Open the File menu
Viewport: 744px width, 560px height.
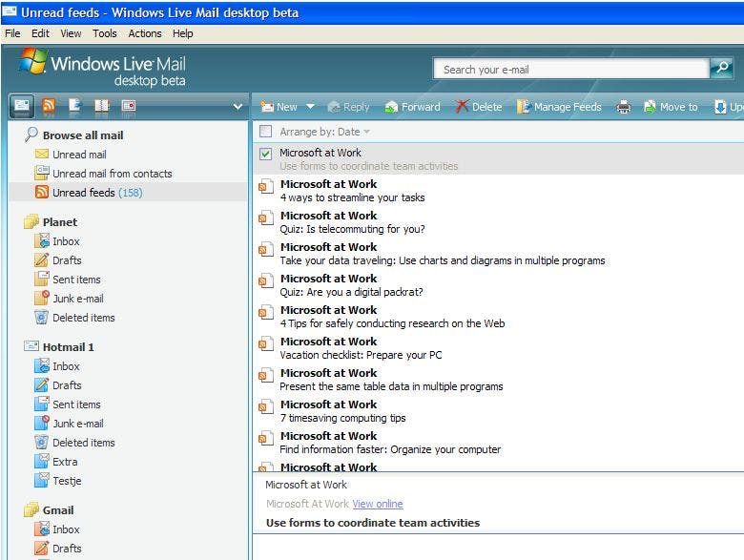tap(12, 33)
